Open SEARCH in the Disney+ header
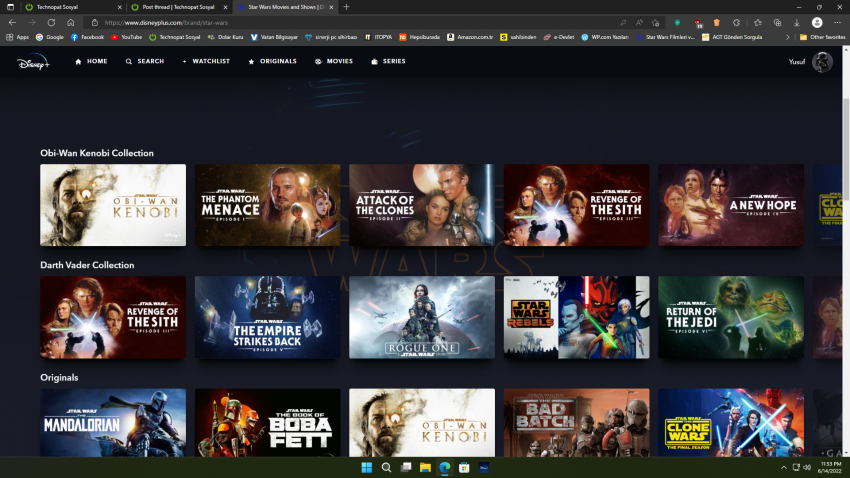This screenshot has width=850, height=478. tap(145, 61)
